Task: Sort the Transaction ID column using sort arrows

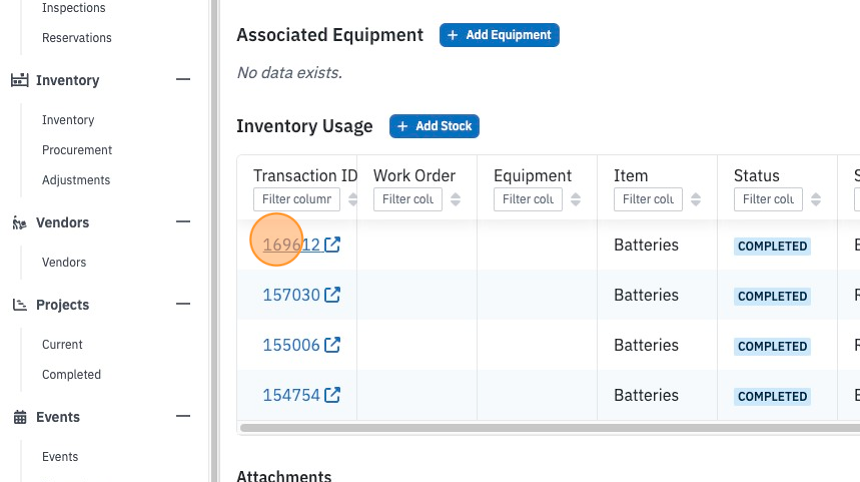Action: [x=353, y=200]
